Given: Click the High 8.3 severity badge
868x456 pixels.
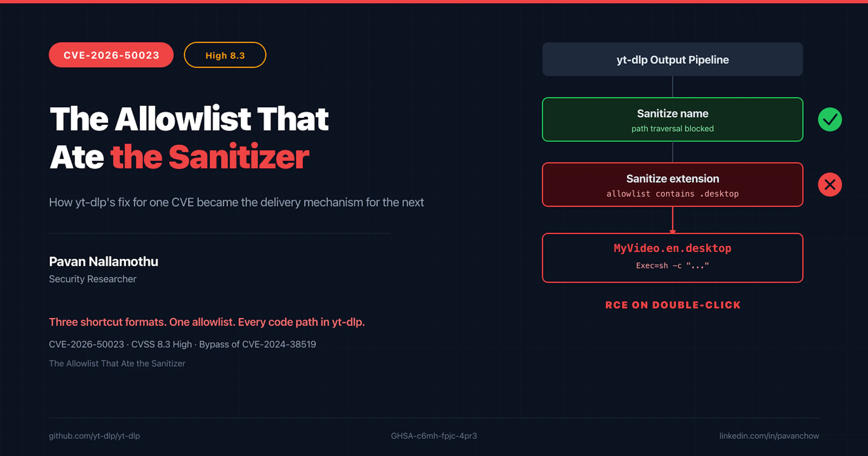Looking at the screenshot, I should click(x=225, y=55).
